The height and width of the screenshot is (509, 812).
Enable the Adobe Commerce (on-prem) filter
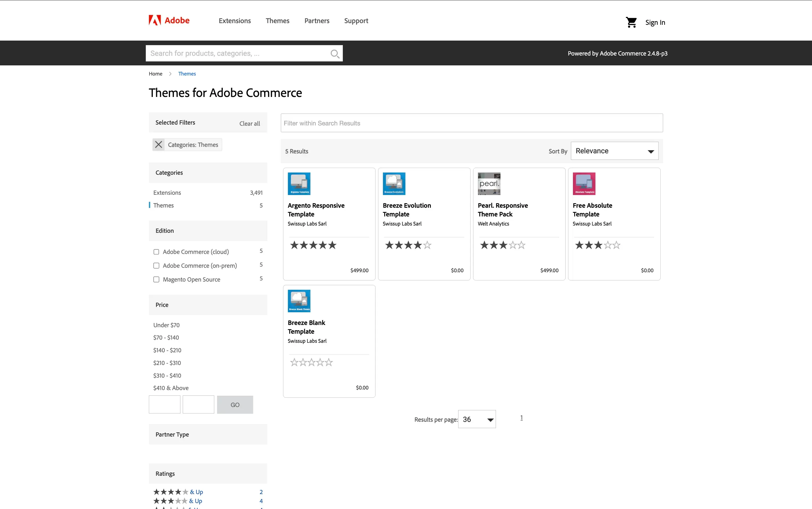pos(156,265)
